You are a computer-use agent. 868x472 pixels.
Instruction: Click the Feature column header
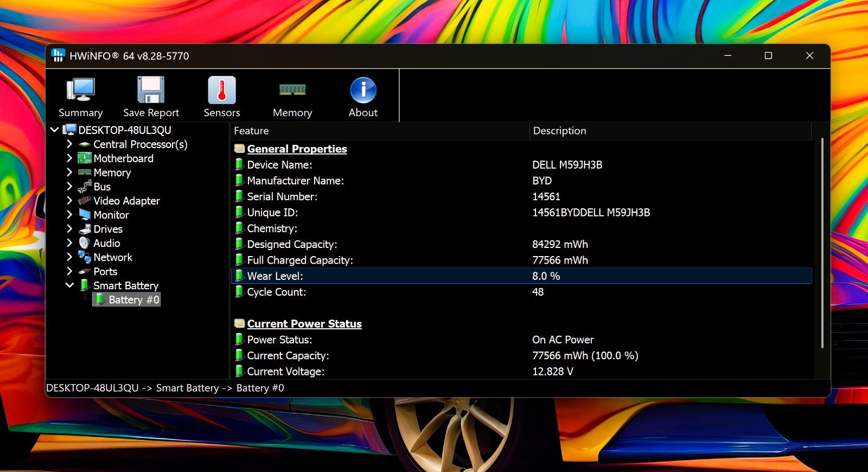coord(380,131)
